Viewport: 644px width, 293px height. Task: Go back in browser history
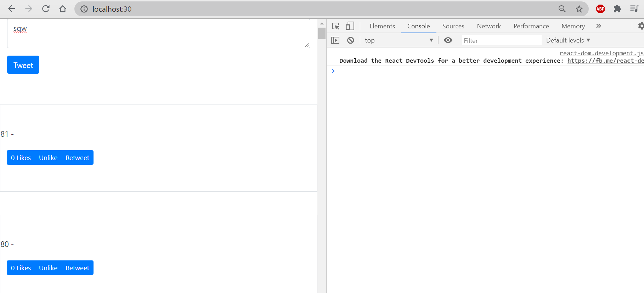coord(12,9)
